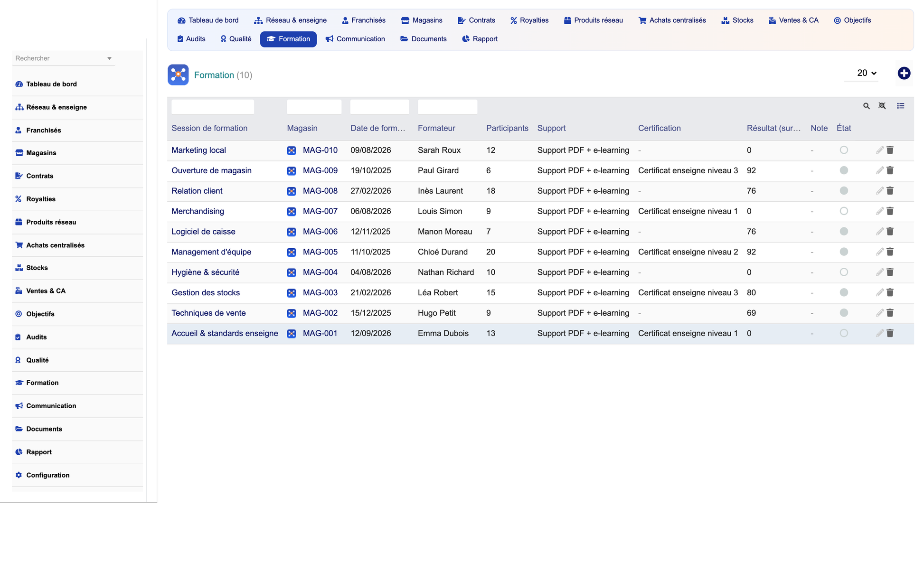Open the Marketing local session link

point(198,150)
